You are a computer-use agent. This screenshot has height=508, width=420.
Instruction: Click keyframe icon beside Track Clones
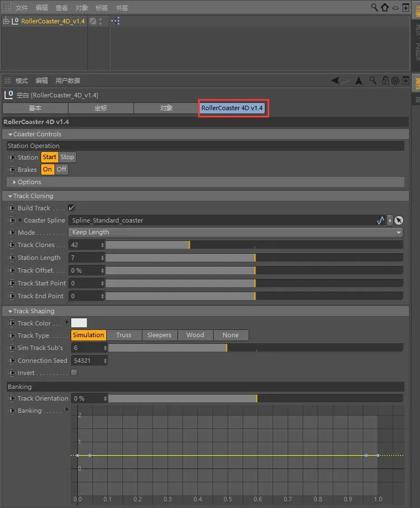tap(12, 245)
